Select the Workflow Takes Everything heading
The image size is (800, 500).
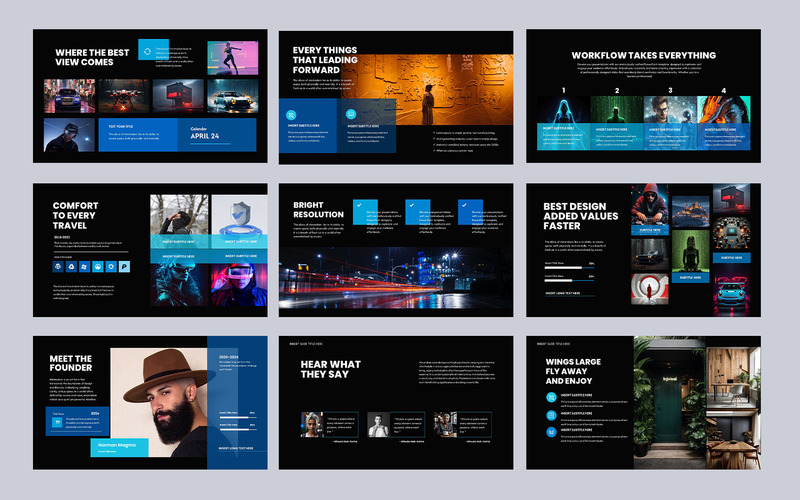pos(643,55)
